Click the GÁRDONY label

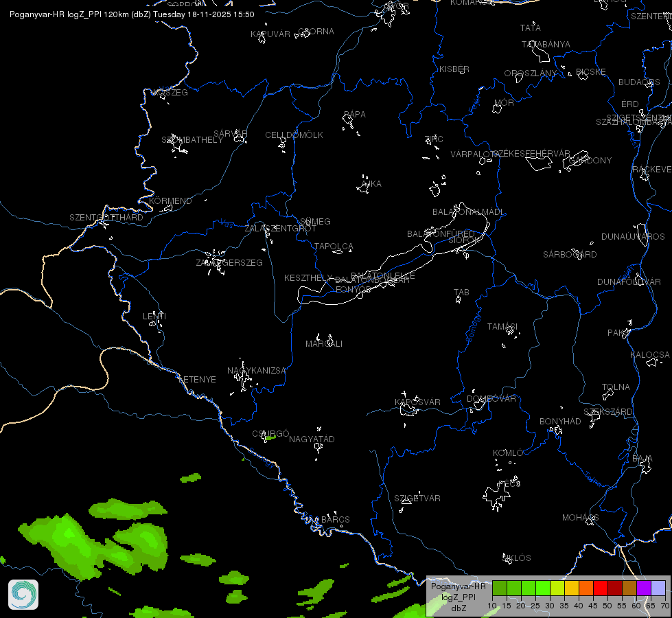[590, 161]
